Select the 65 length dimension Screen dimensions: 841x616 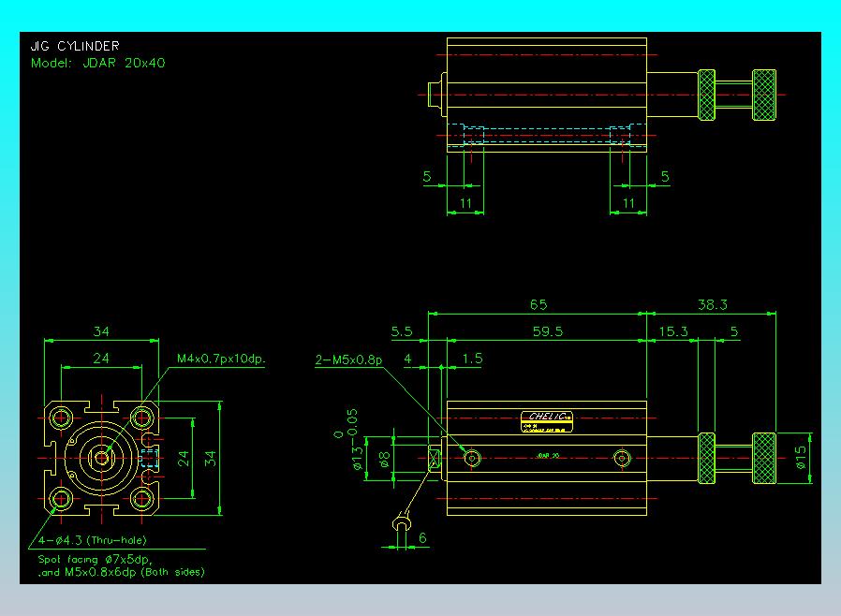click(539, 304)
